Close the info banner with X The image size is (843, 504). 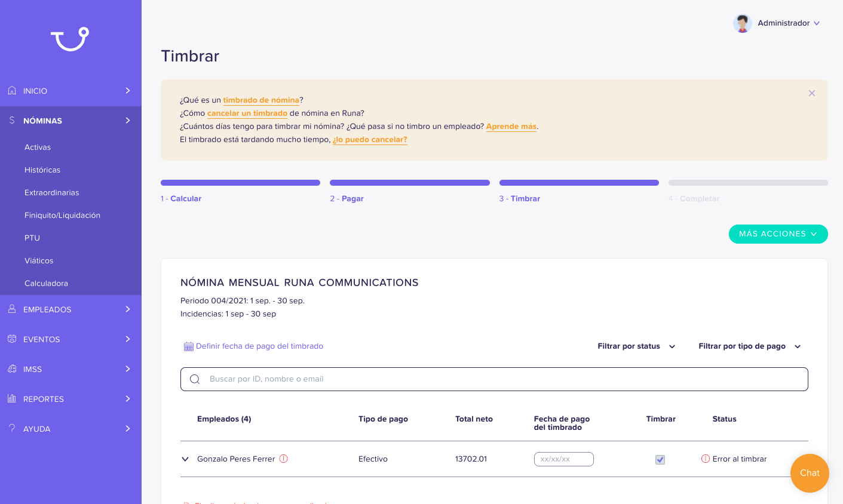pos(812,93)
